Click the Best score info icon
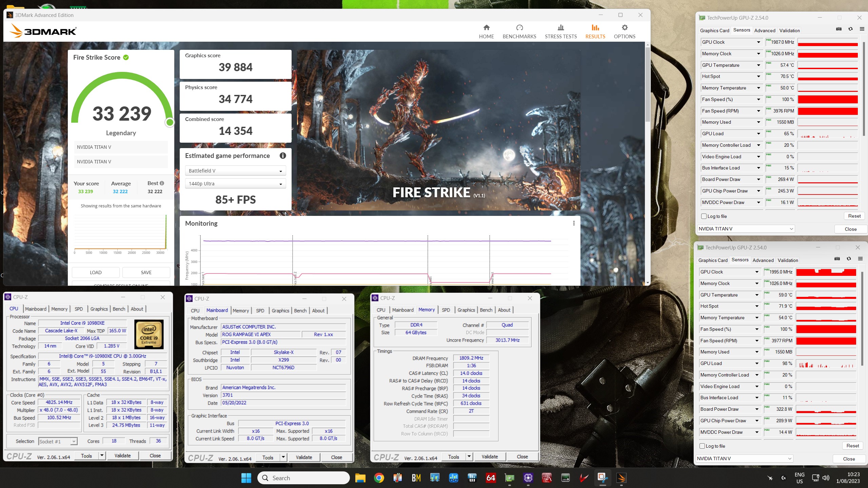This screenshot has height=488, width=868. (x=162, y=183)
